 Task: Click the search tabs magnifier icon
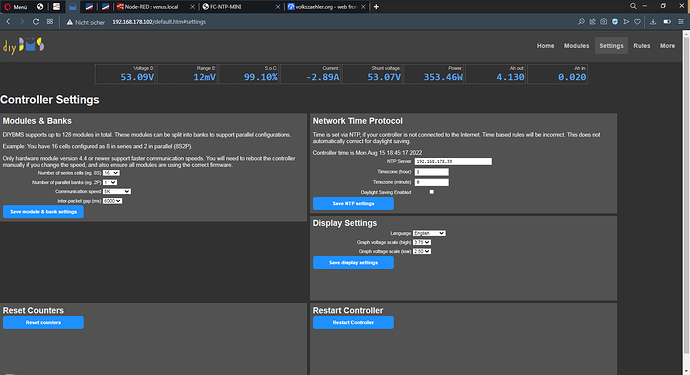[633, 6]
